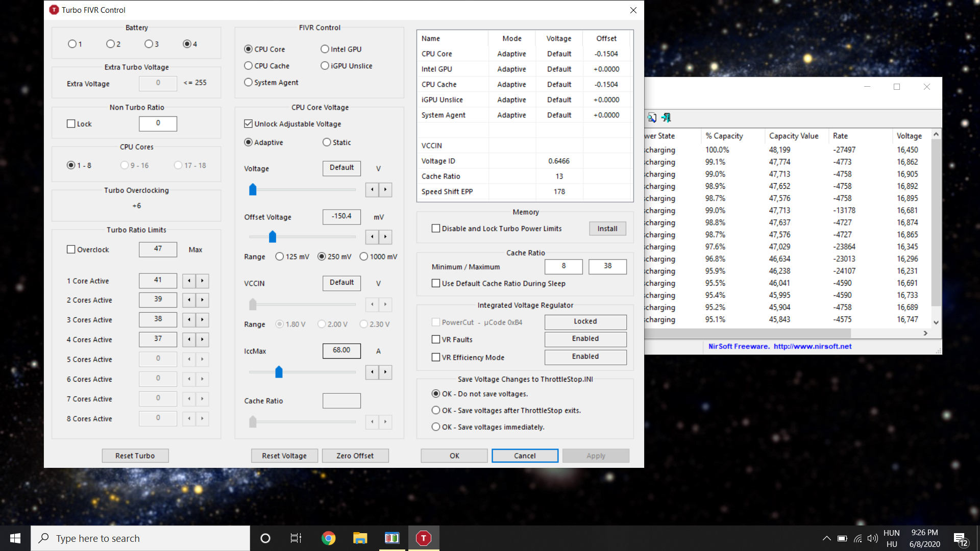Show hidden tray icons chevron
The image size is (980, 551).
[x=826, y=538]
